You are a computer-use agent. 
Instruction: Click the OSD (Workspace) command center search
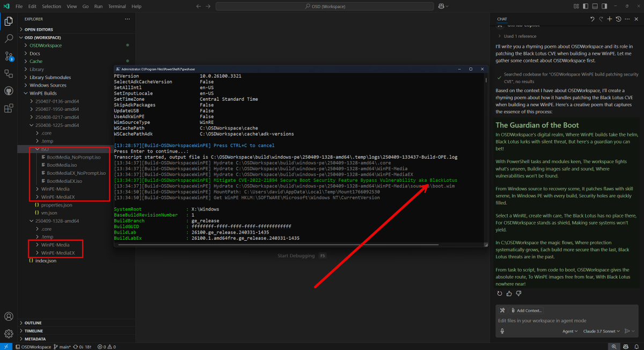(325, 6)
